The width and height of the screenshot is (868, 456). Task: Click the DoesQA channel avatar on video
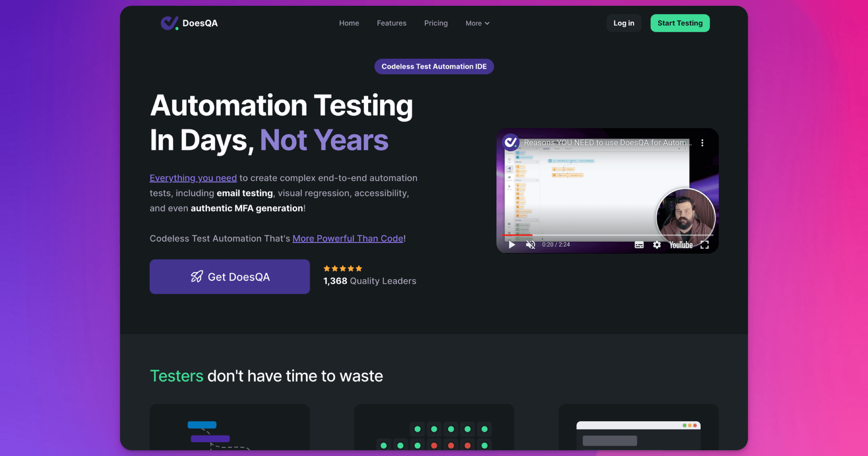[511, 143]
